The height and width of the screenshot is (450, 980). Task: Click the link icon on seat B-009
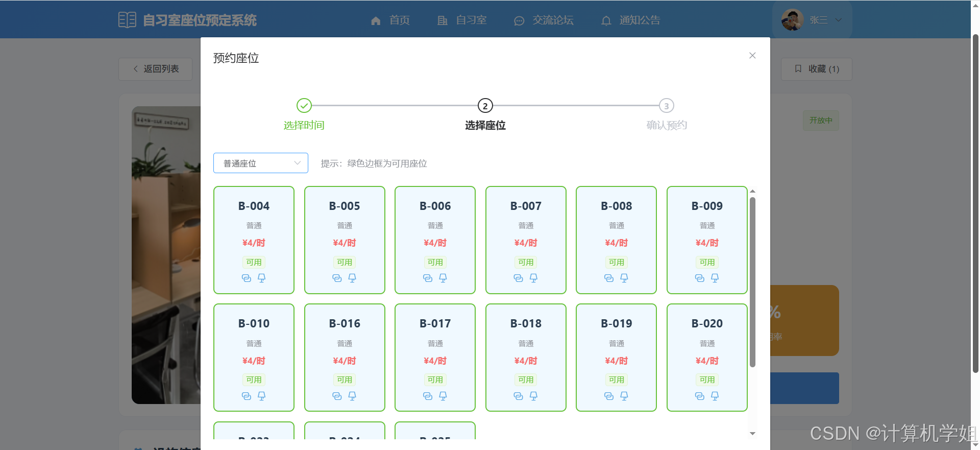[x=700, y=278]
